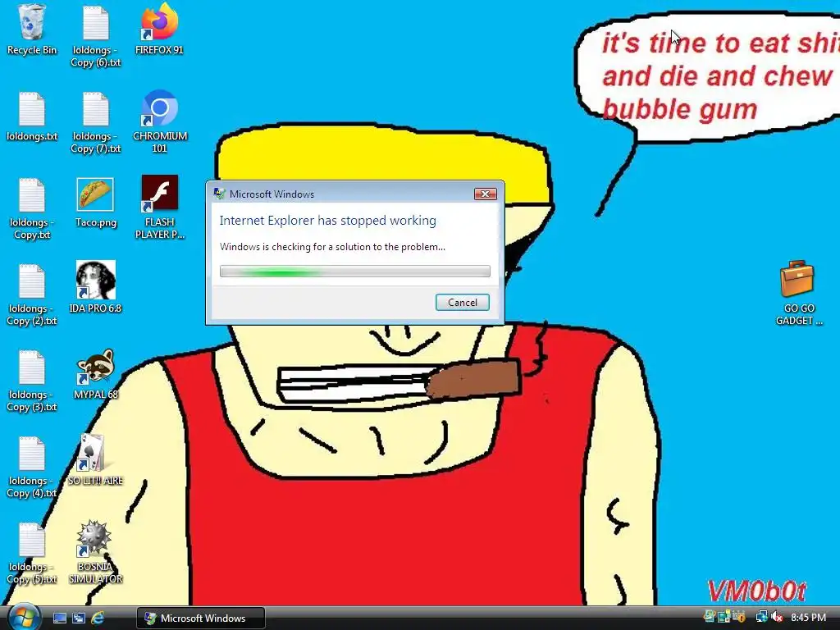Cancel the solution check in the dialog
This screenshot has height=630, width=840.
(463, 302)
